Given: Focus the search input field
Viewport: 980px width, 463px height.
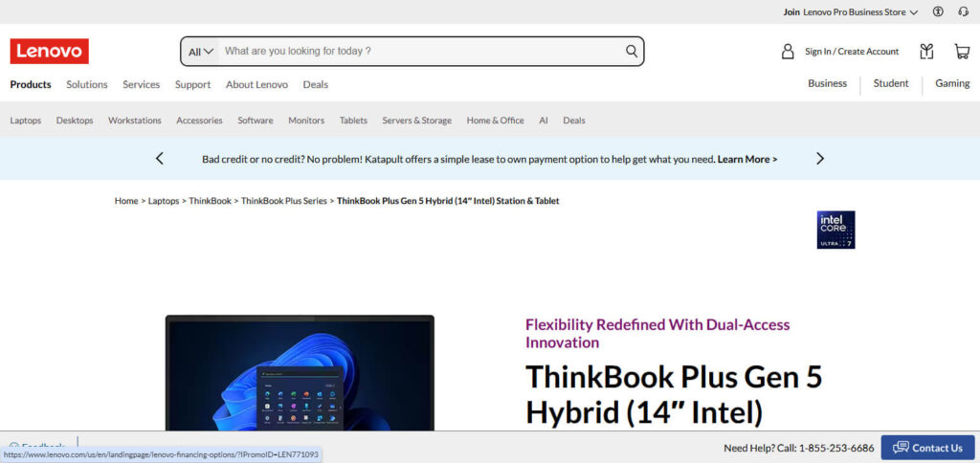Looking at the screenshot, I should click(422, 52).
